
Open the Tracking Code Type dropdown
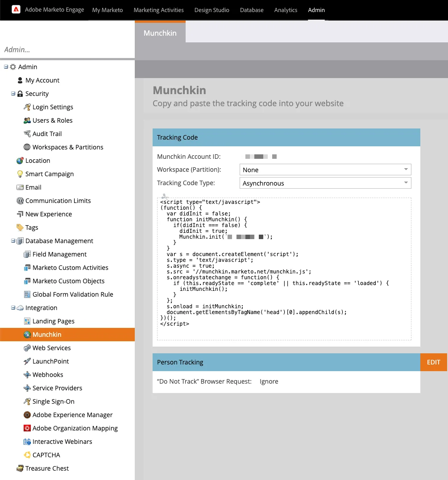(325, 183)
